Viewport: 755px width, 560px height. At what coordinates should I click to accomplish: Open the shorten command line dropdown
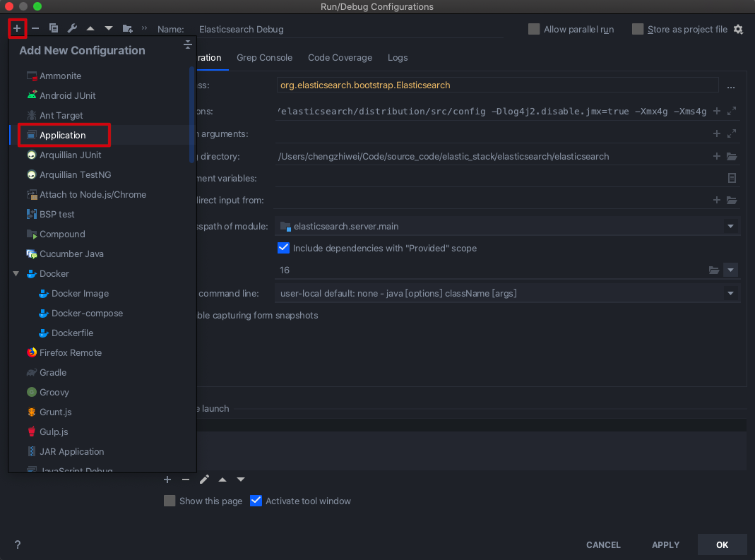pyautogui.click(x=730, y=293)
